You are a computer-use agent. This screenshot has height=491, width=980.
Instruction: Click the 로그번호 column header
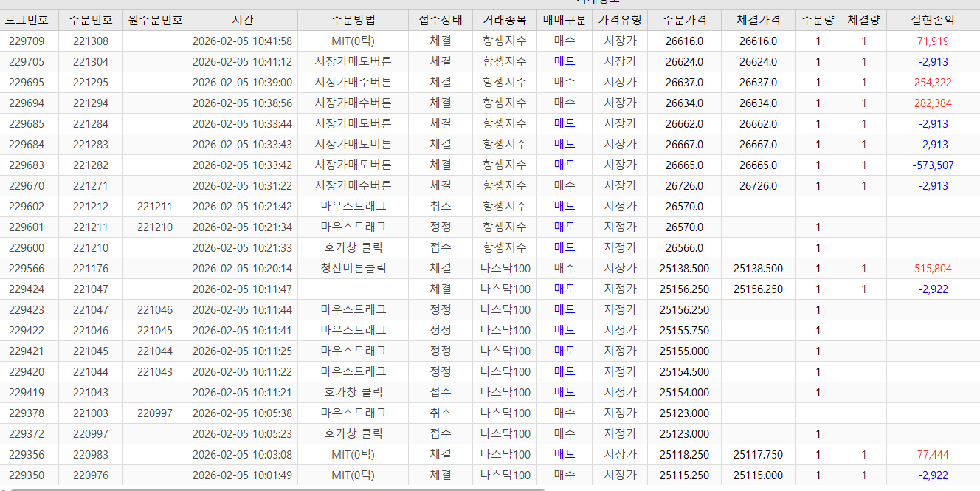pyautogui.click(x=25, y=20)
